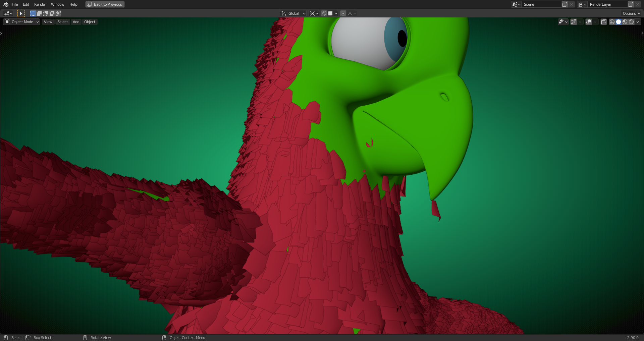This screenshot has width=644, height=341.
Task: Browse view layers with the layer selector
Action: [582, 4]
